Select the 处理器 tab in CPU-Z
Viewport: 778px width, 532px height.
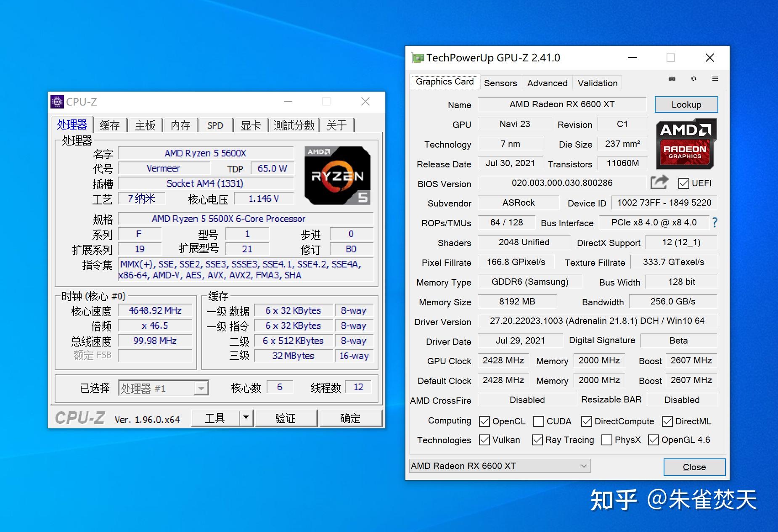click(72, 124)
